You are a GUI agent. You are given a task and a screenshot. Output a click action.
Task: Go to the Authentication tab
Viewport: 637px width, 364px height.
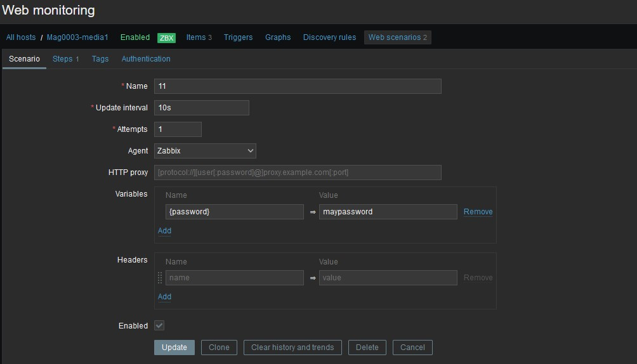[x=146, y=59]
